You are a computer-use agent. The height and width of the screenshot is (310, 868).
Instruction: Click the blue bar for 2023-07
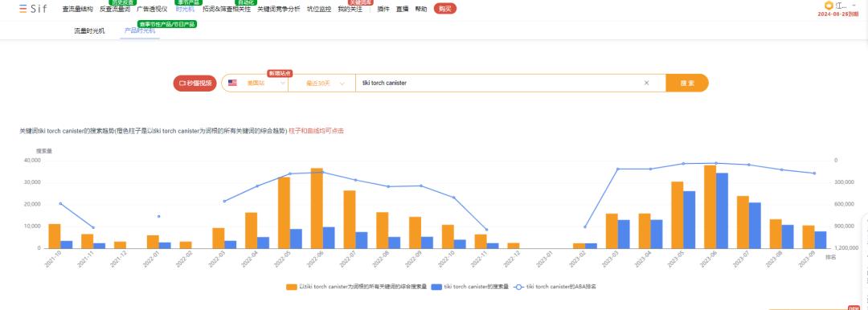click(755, 226)
